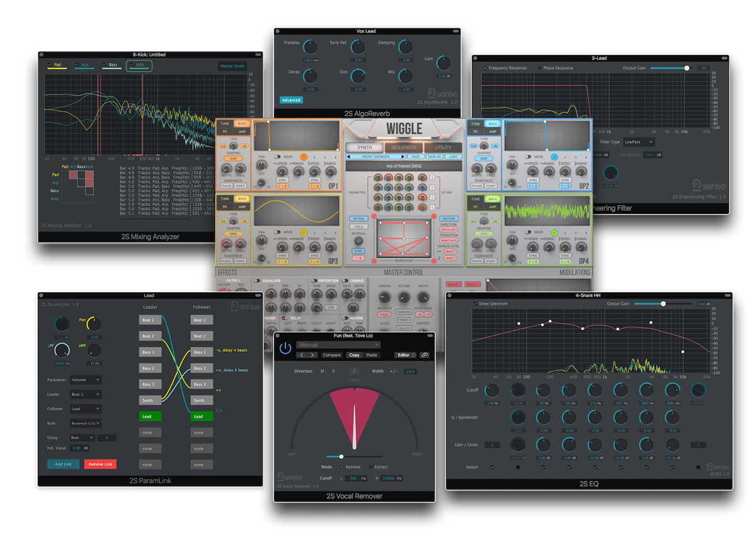
Task: Click morph pad corner 1 in Wiggle
Action: pos(374,217)
